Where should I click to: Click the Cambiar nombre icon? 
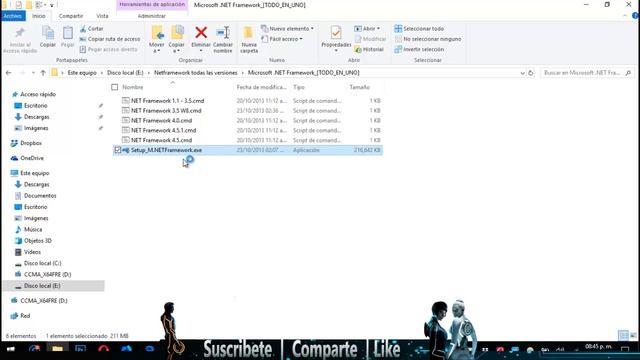223,33
